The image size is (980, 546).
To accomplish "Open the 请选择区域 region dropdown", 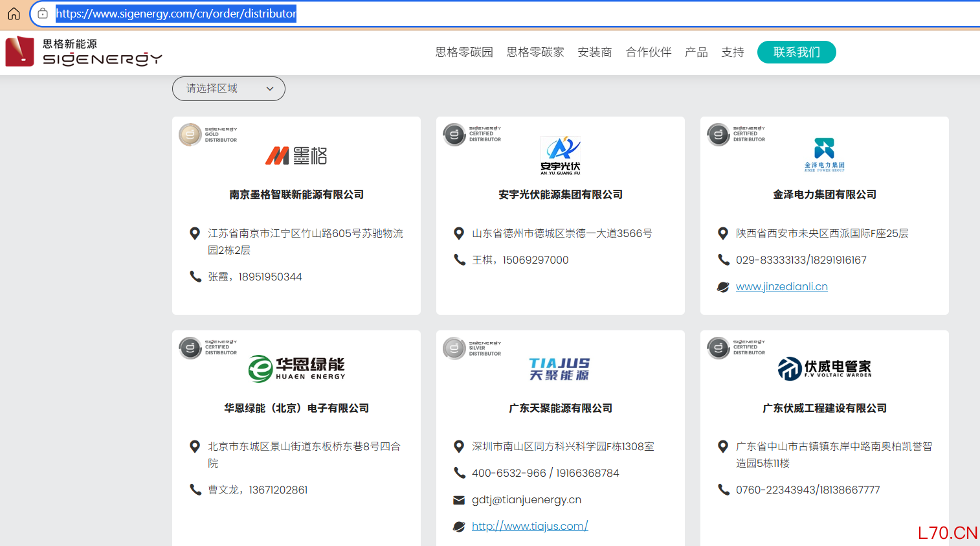I will coord(228,89).
